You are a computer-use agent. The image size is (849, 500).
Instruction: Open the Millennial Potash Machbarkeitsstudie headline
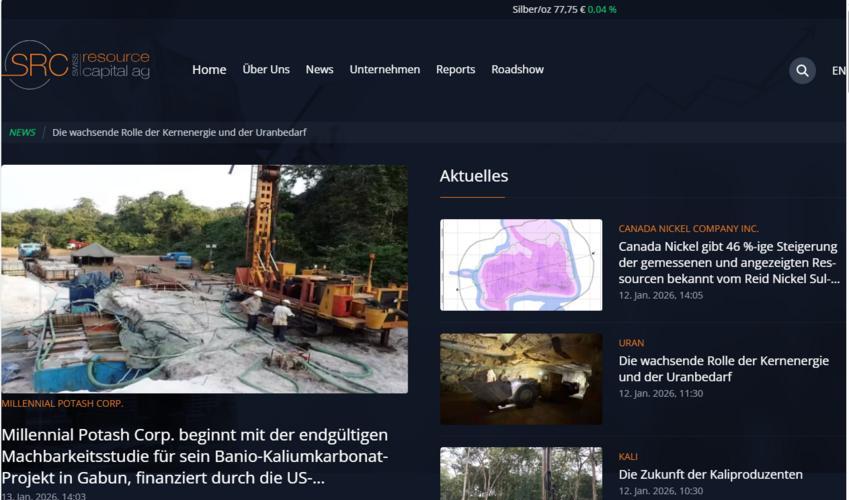(195, 456)
